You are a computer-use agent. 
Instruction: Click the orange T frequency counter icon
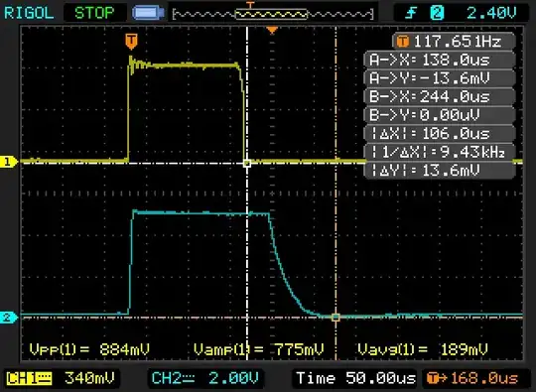click(403, 42)
